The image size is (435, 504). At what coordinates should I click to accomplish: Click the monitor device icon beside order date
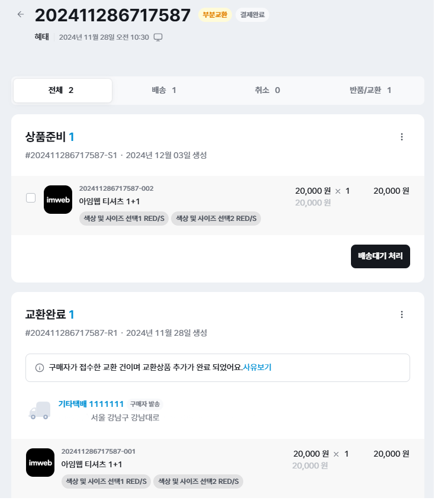point(158,37)
